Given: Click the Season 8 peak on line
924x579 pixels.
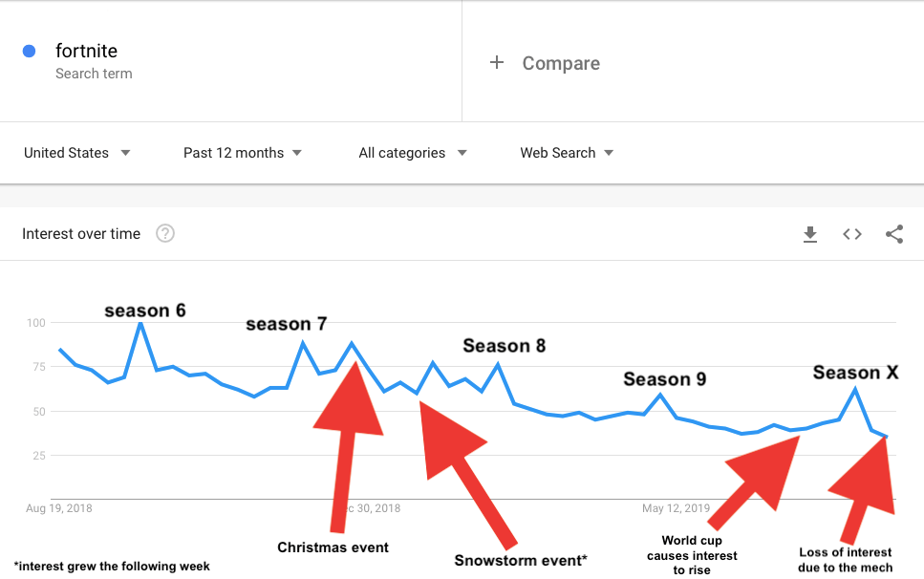Looking at the screenshot, I should tap(498, 364).
